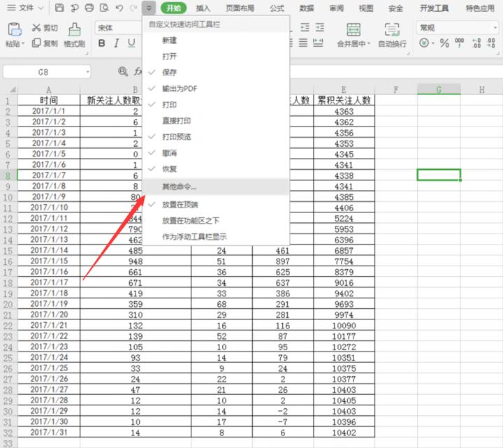This screenshot has width=503, height=448.
Task: Select 放置在顶端 position option
Action: (x=216, y=204)
